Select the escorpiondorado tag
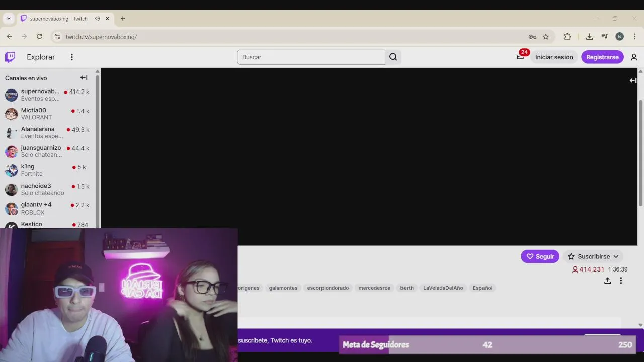644x362 pixels. point(328,288)
